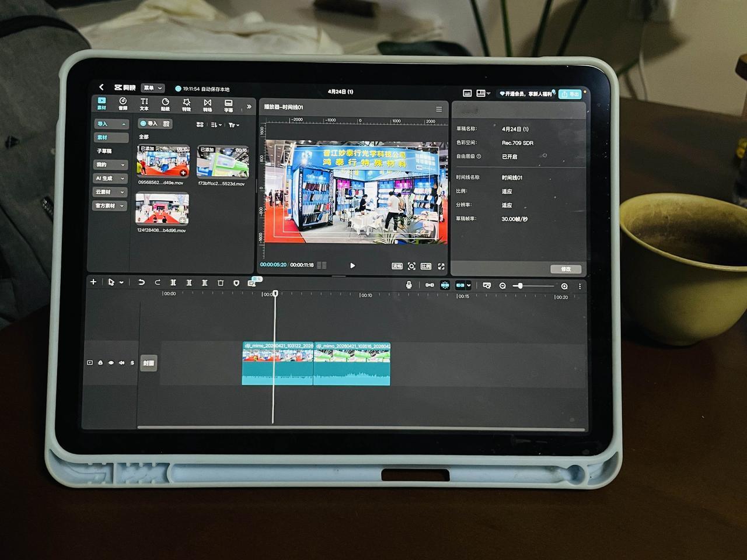Viewport: 747px width, 560px height.
Task: Expand the 官方素材 sidebar section
Action: coord(111,205)
